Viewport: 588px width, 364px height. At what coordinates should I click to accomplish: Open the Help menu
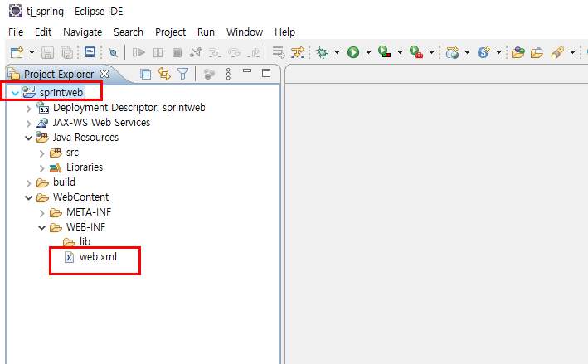click(285, 32)
